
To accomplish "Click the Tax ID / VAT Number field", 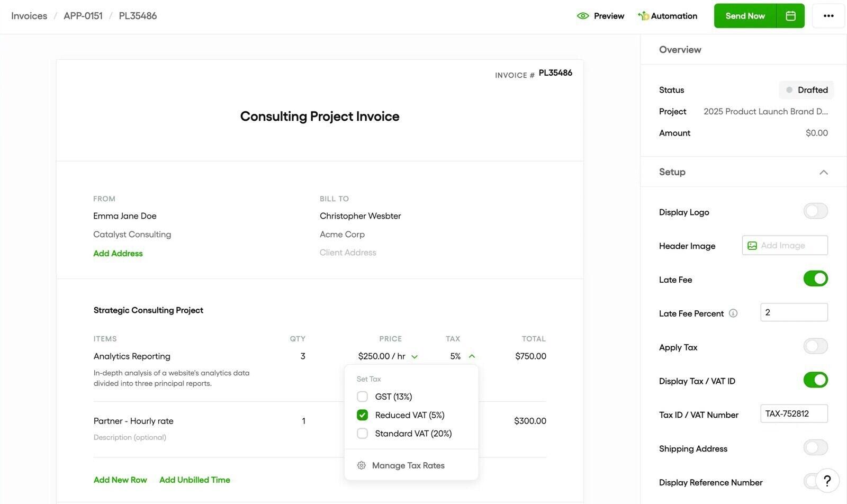I will point(794,413).
